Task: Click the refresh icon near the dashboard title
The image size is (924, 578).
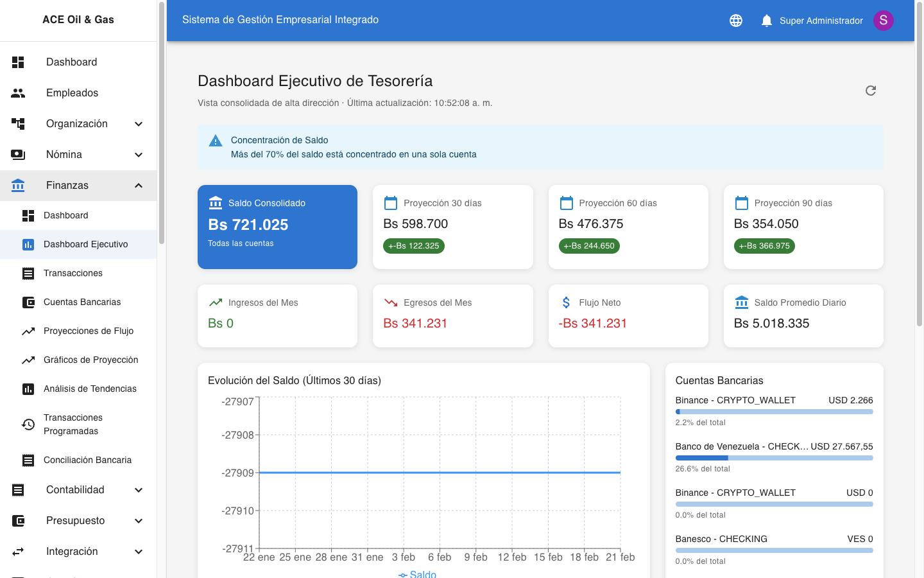Action: coord(871,91)
